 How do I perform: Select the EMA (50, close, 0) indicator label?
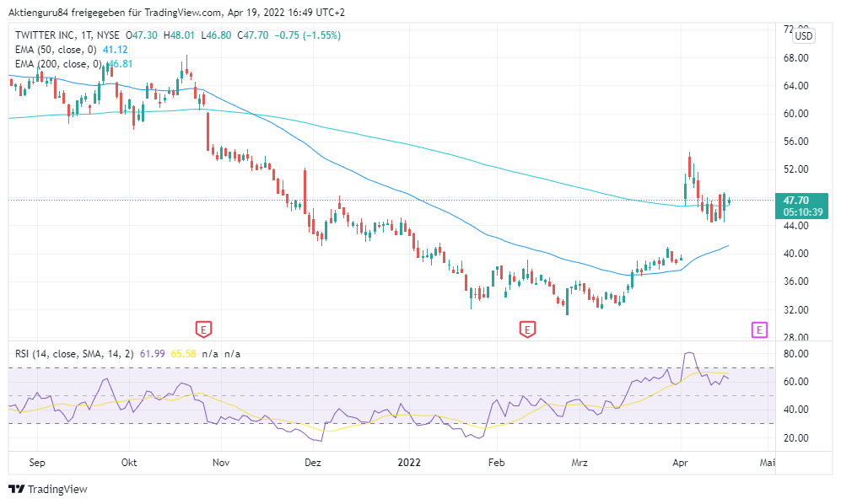56,50
